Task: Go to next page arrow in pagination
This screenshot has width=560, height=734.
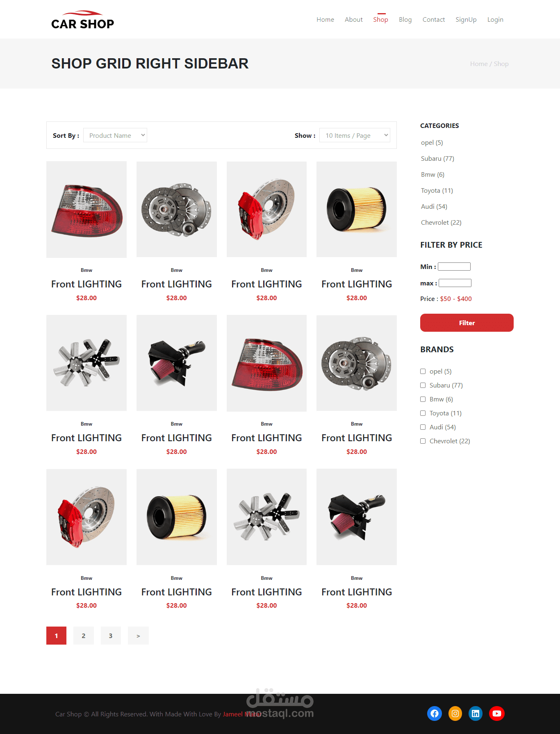Action: pyautogui.click(x=138, y=636)
